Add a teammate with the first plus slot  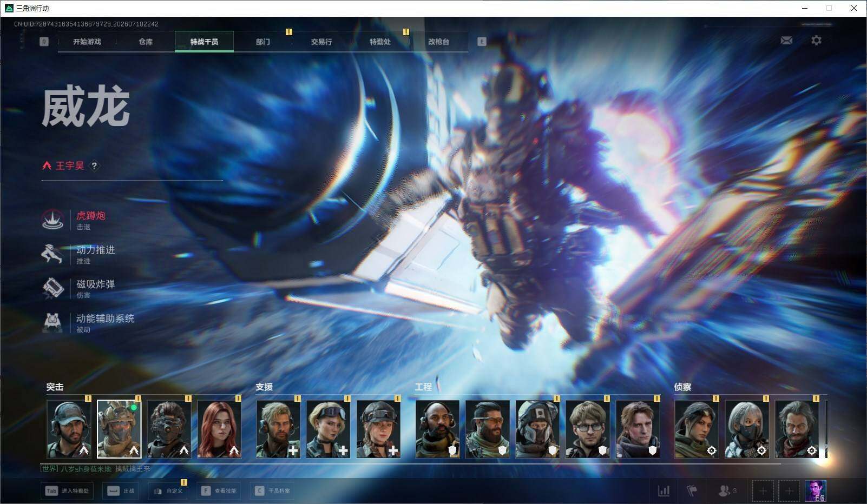point(763,491)
